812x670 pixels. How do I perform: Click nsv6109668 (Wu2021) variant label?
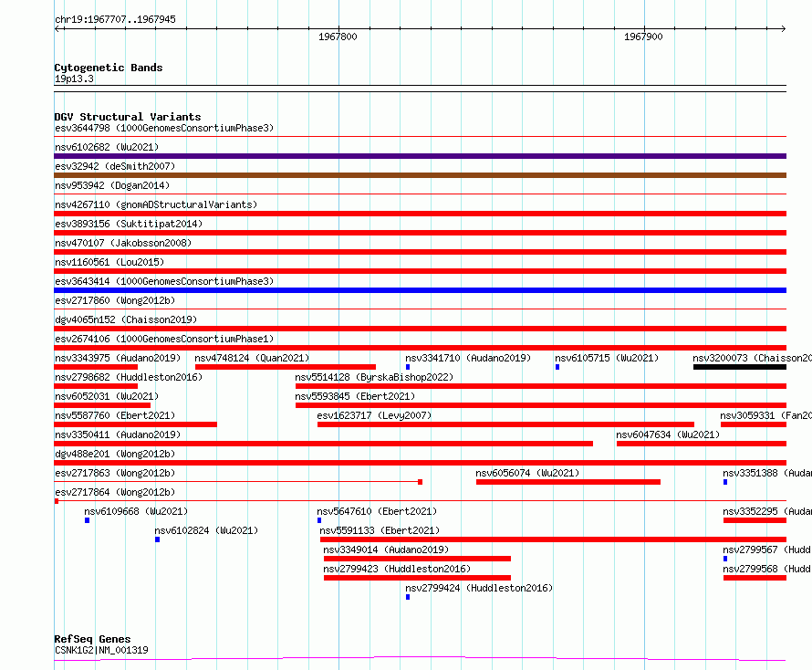136,511
